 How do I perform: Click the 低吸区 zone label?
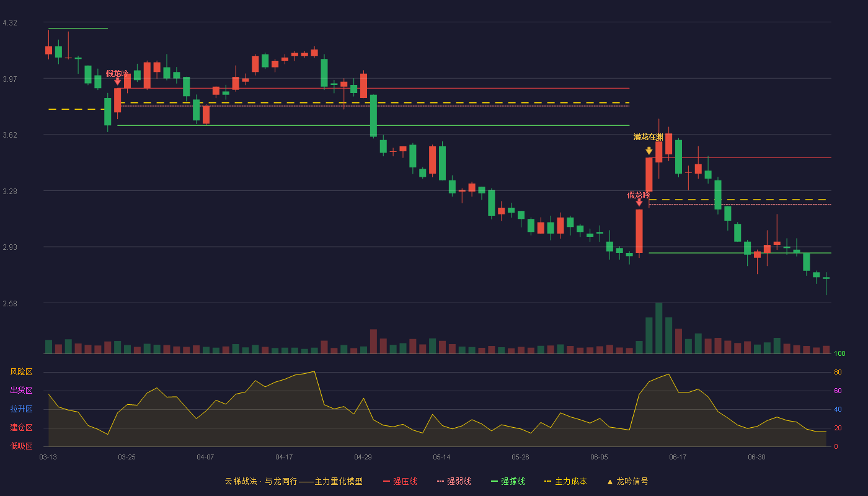(x=21, y=446)
